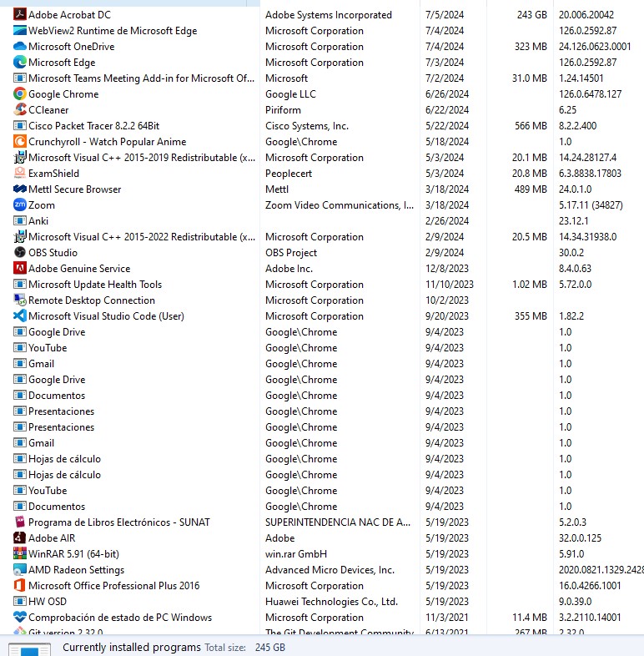Screen dimensions: 644x656
Task: Click the 243 GB size value
Action: click(x=532, y=15)
